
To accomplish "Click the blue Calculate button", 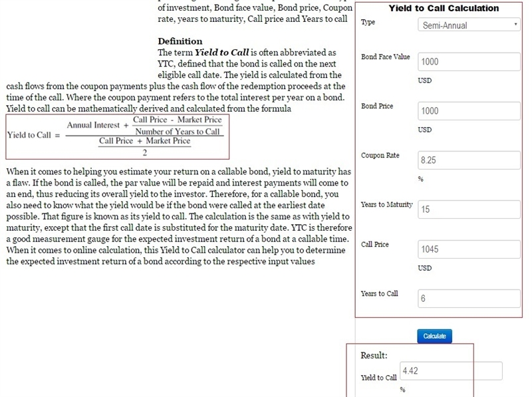I will pos(435,336).
